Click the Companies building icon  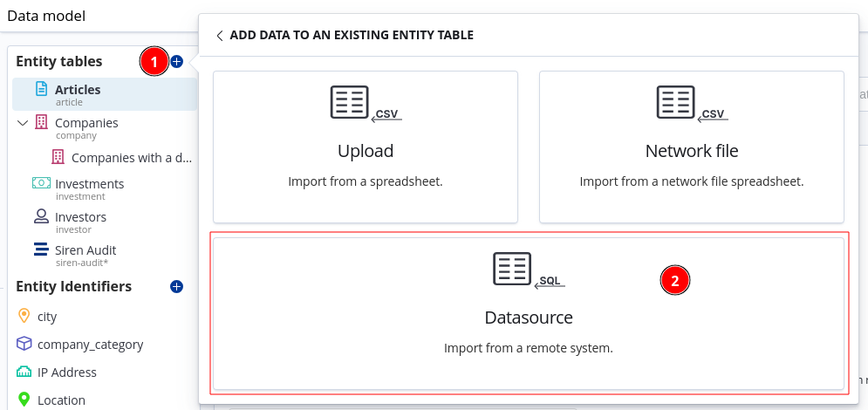tap(41, 123)
